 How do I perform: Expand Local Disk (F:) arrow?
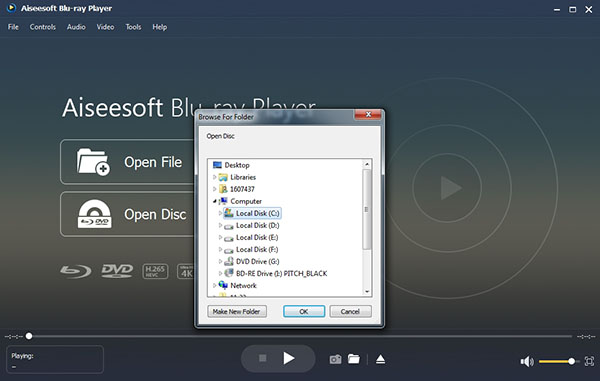click(220, 249)
